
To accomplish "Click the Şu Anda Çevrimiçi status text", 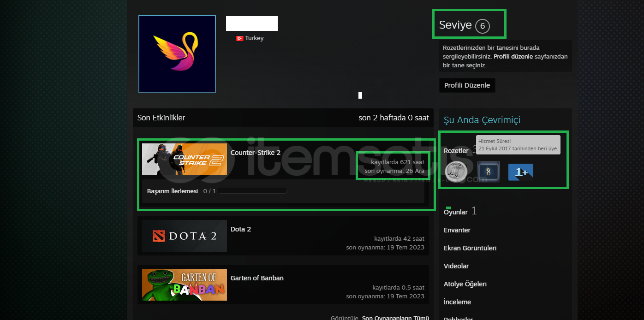I will click(x=482, y=120).
